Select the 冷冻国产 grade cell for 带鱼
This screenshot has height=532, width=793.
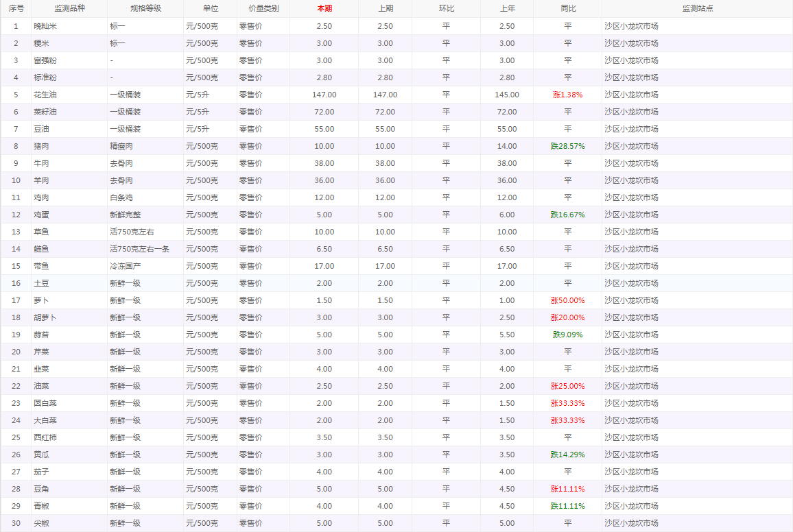click(x=126, y=266)
